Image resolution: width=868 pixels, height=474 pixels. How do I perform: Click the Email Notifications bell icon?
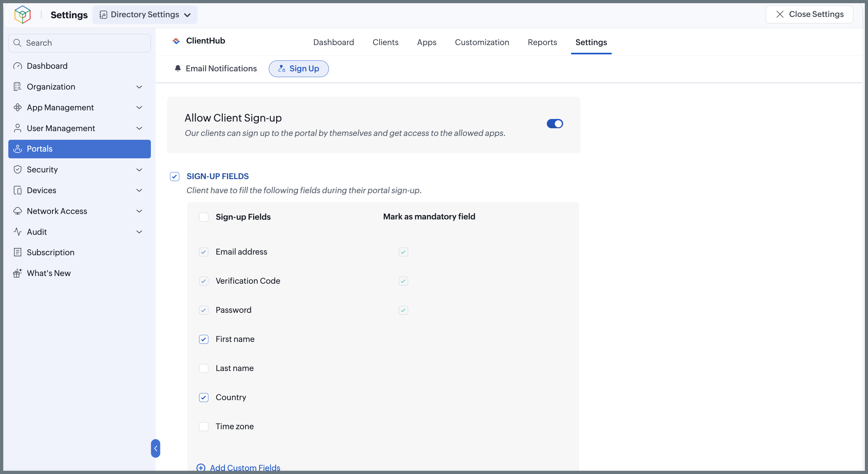click(x=178, y=68)
